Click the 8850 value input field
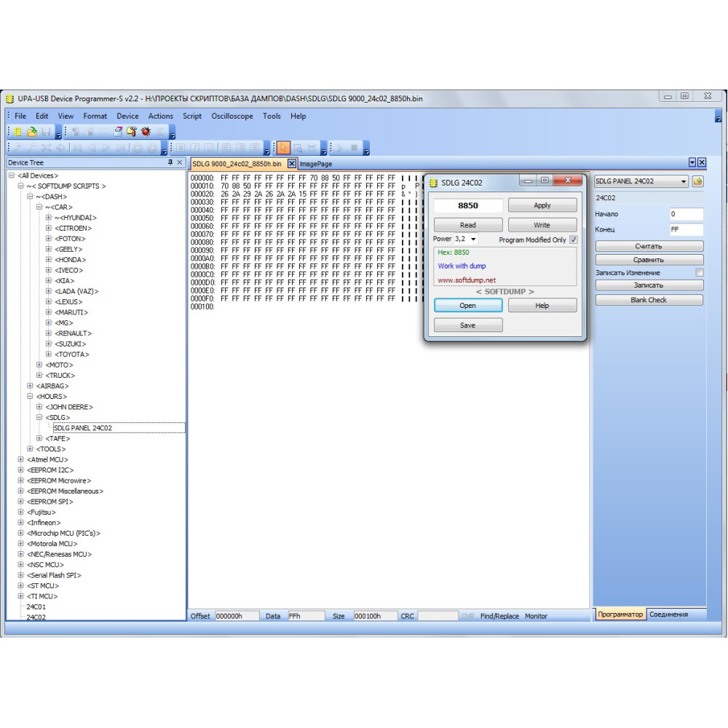 pos(468,205)
